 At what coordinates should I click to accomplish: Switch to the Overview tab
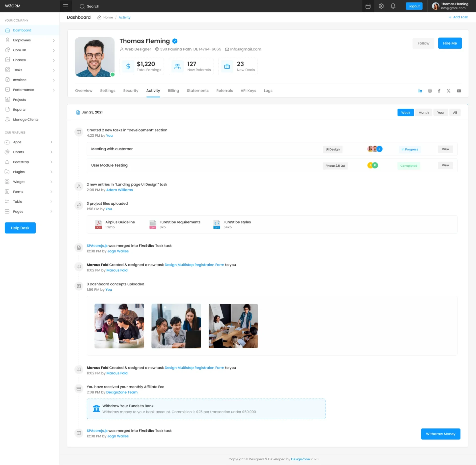pyautogui.click(x=84, y=91)
